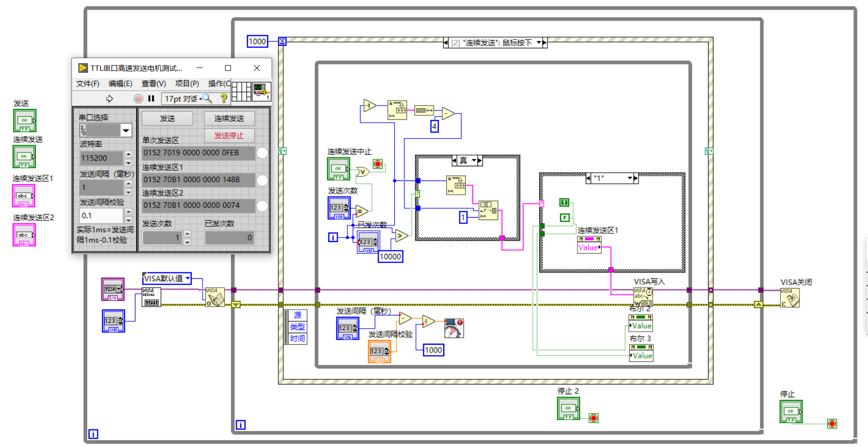
Task: Click the connector pane grid icon
Action: (x=241, y=91)
